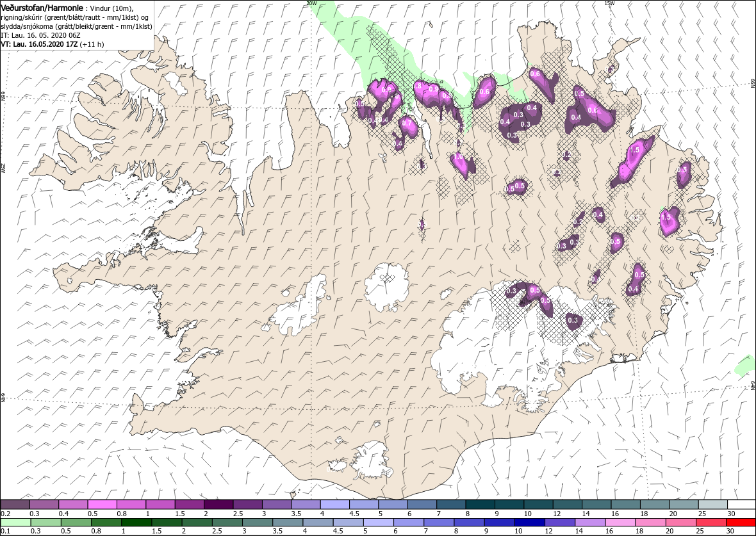Pick the pure red swatch labeled 30 in the lower legend
This screenshot has width=756, height=536.
tap(741, 523)
